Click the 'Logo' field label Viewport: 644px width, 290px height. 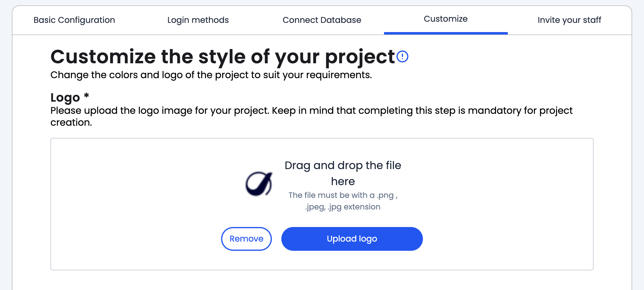coord(65,97)
